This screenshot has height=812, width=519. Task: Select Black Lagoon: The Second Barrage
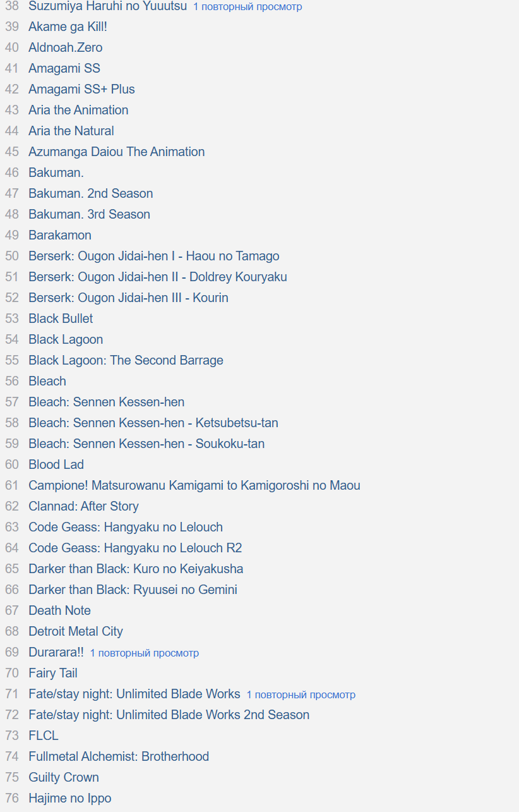[x=126, y=360]
